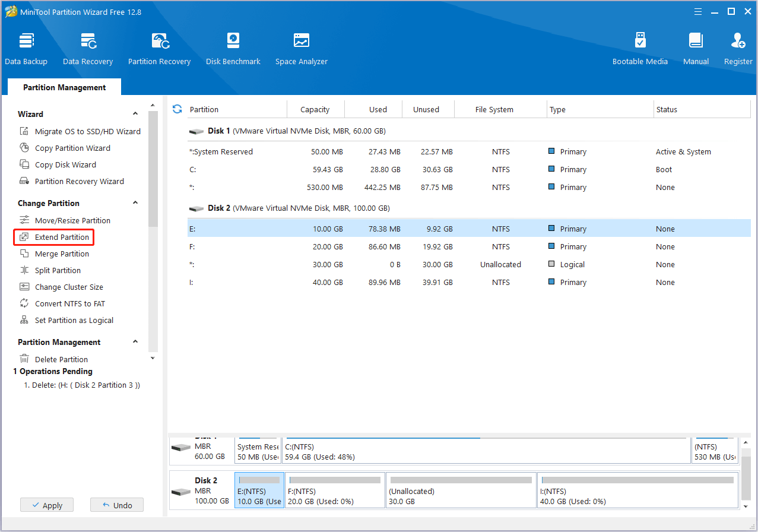Open Disk Benchmark
Screen dimensions: 758x532
(233, 49)
